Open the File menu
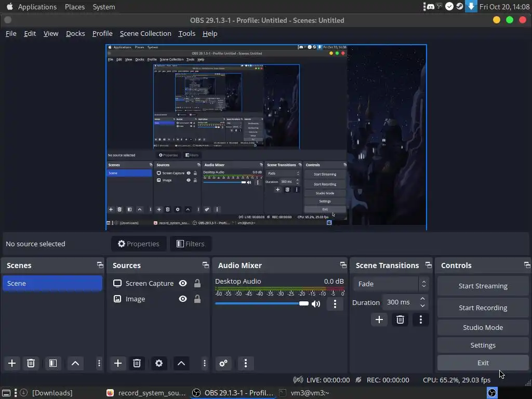 [x=11, y=34]
